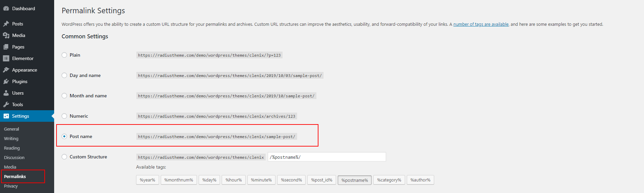644x193 pixels.
Task: Insert the %category% tag button
Action: 389,180
